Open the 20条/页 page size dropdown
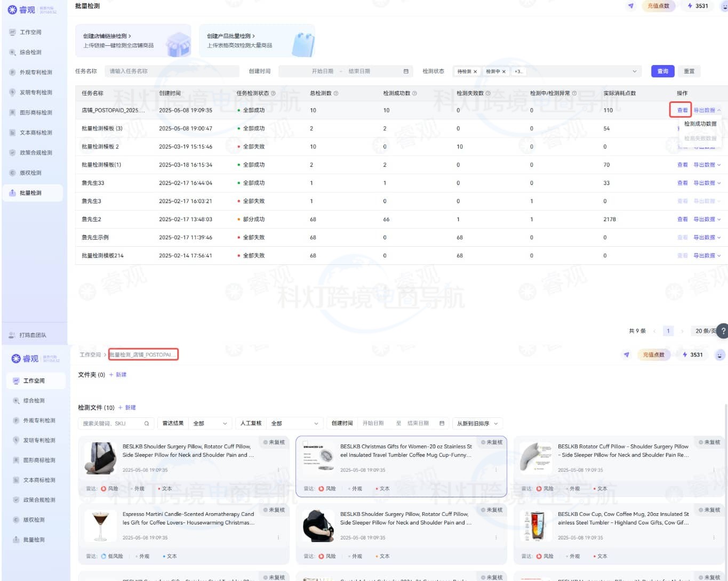 tap(707, 331)
